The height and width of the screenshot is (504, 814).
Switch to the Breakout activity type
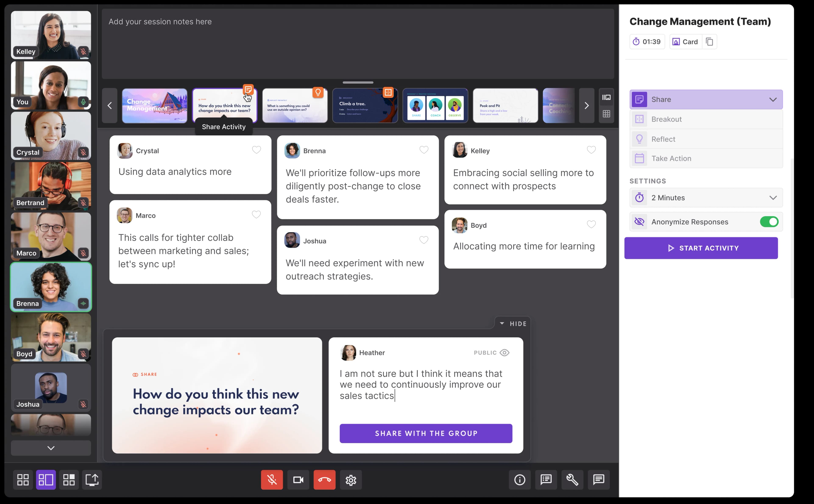[x=706, y=119]
